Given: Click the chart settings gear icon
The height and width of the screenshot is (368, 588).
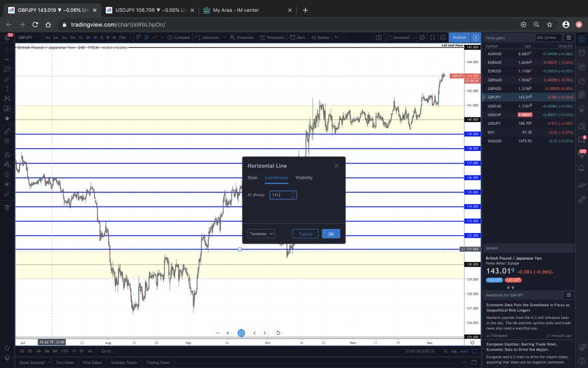Looking at the screenshot, I should [422, 37].
